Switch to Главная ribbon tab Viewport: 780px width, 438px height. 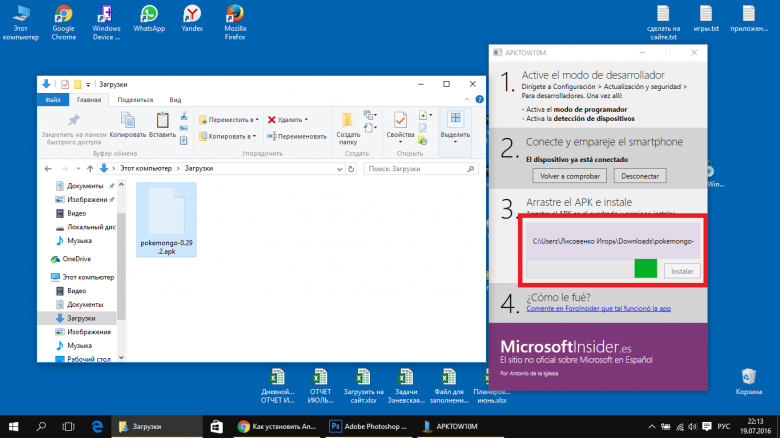tap(89, 100)
